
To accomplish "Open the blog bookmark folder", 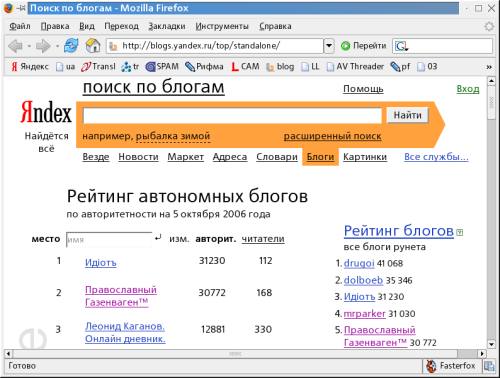I will point(280,67).
